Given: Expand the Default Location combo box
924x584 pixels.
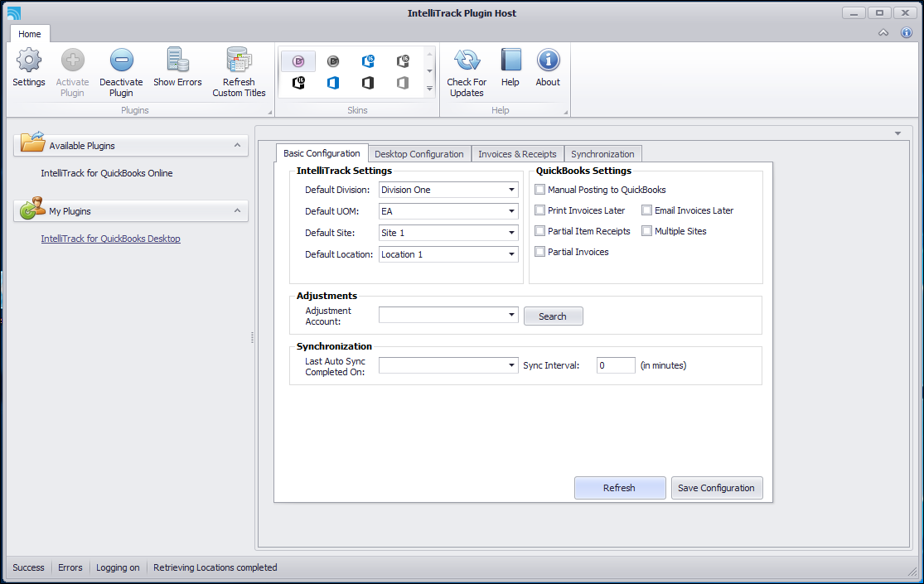Looking at the screenshot, I should click(x=511, y=254).
